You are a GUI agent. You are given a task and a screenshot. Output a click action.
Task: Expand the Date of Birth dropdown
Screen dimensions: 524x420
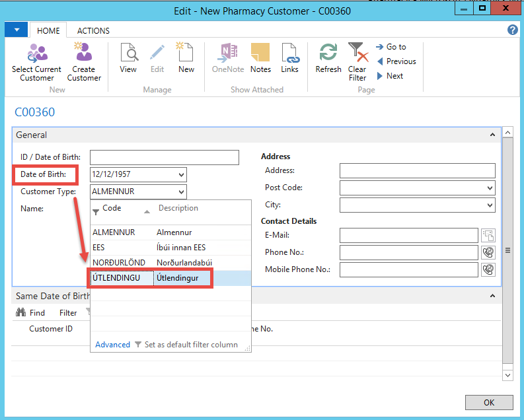(181, 175)
